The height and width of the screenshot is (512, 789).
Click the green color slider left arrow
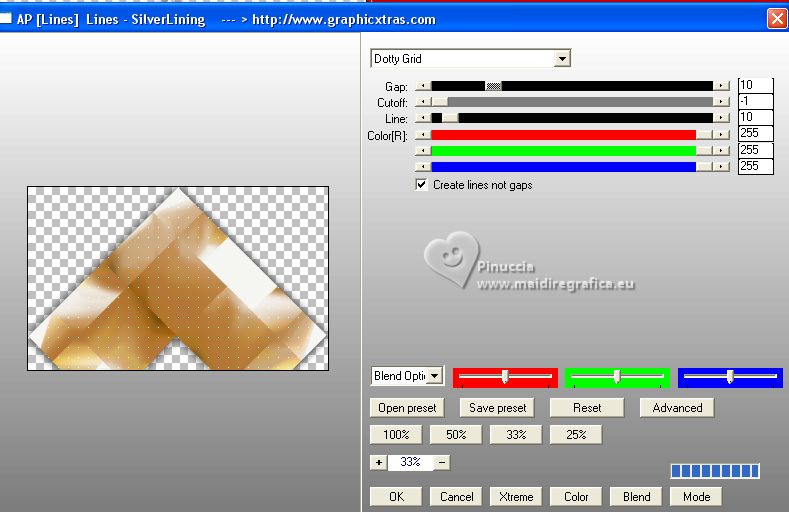[423, 150]
